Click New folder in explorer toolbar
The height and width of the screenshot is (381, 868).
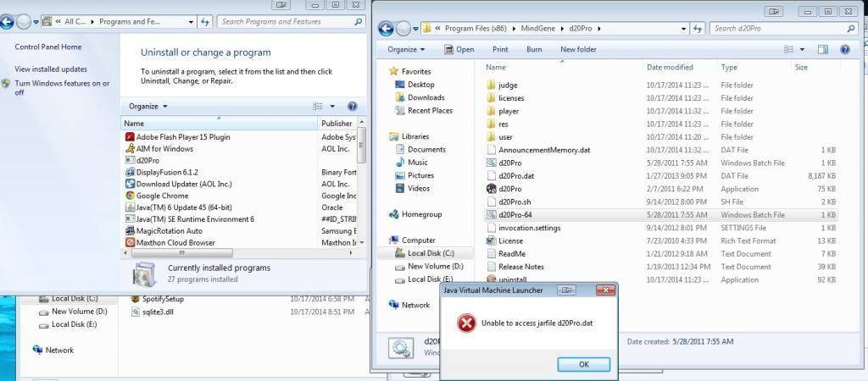pos(578,49)
